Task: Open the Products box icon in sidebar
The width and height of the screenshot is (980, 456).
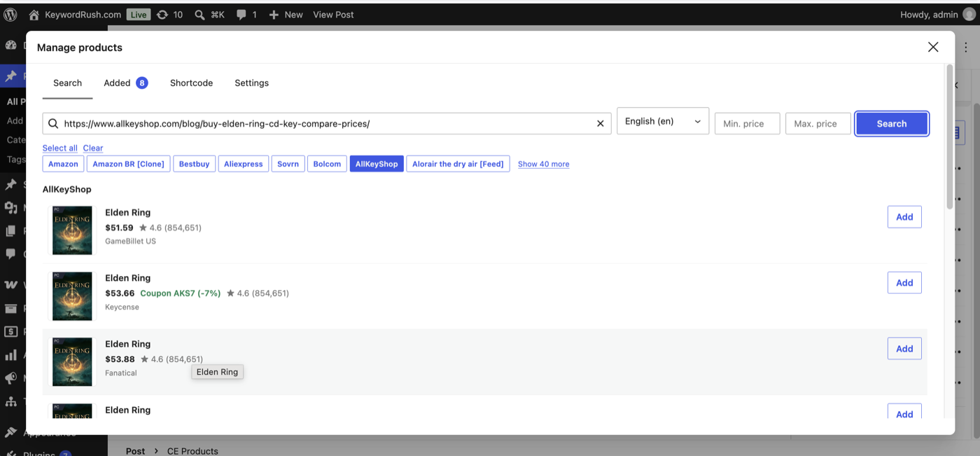Action: 10,308
